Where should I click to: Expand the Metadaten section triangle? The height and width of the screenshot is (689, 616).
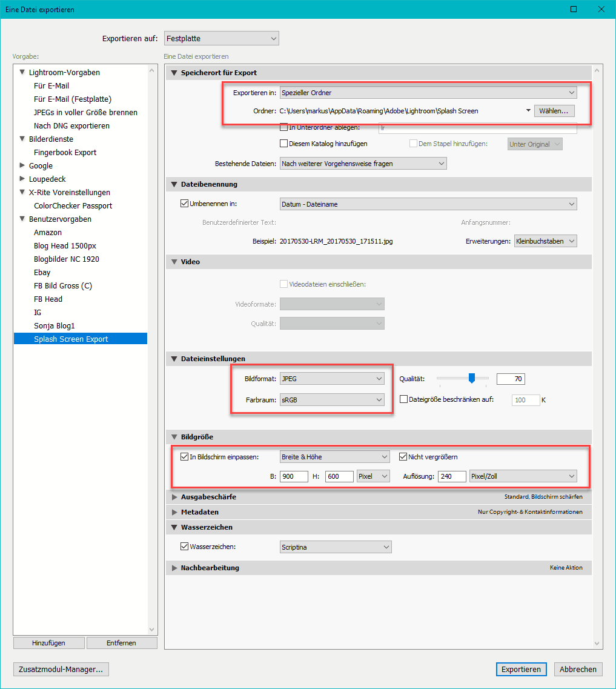click(x=174, y=512)
